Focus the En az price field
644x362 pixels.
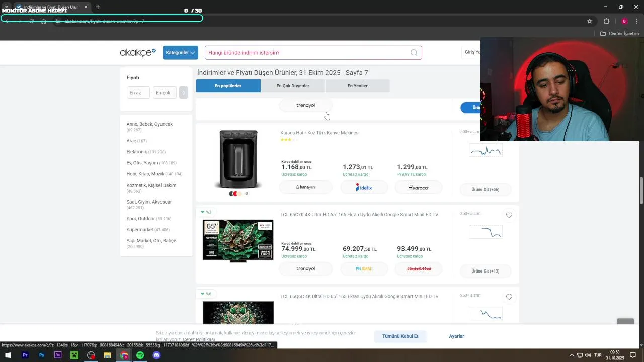[138, 93]
